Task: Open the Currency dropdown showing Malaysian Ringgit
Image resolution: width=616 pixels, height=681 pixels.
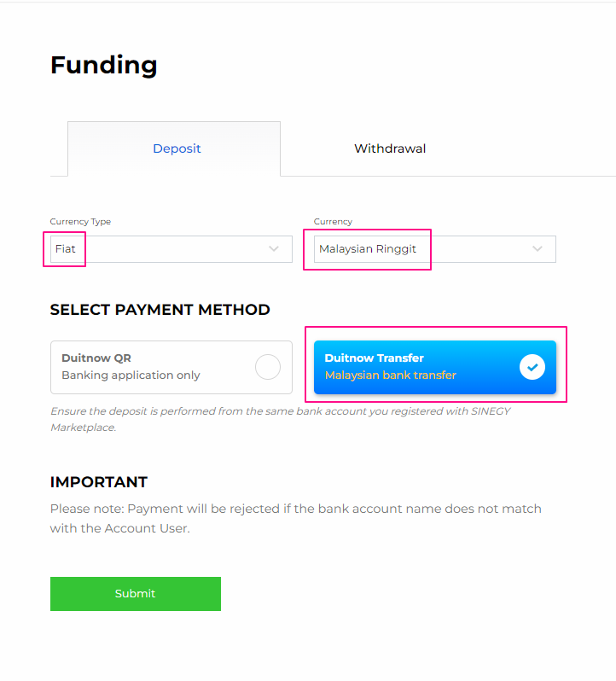Action: tap(435, 249)
